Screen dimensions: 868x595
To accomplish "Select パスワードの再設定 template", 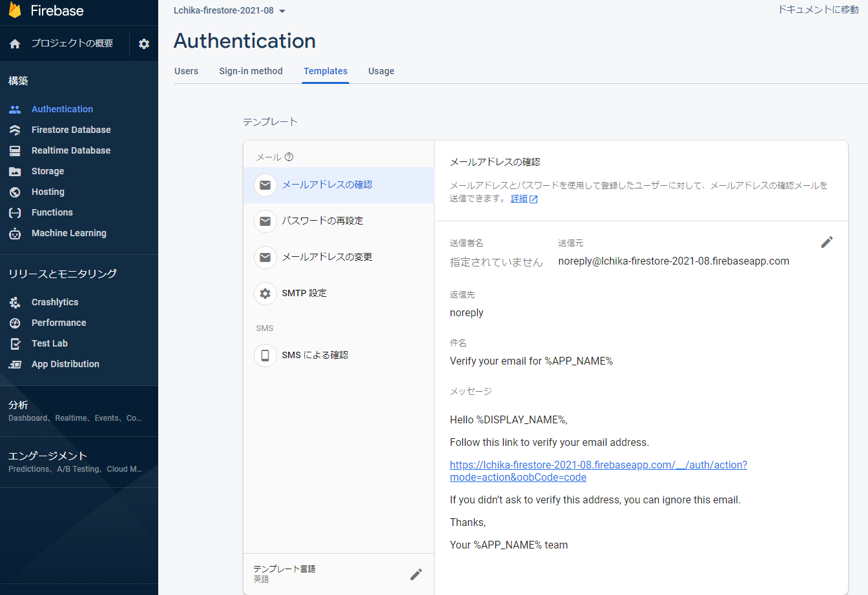I will (338, 221).
